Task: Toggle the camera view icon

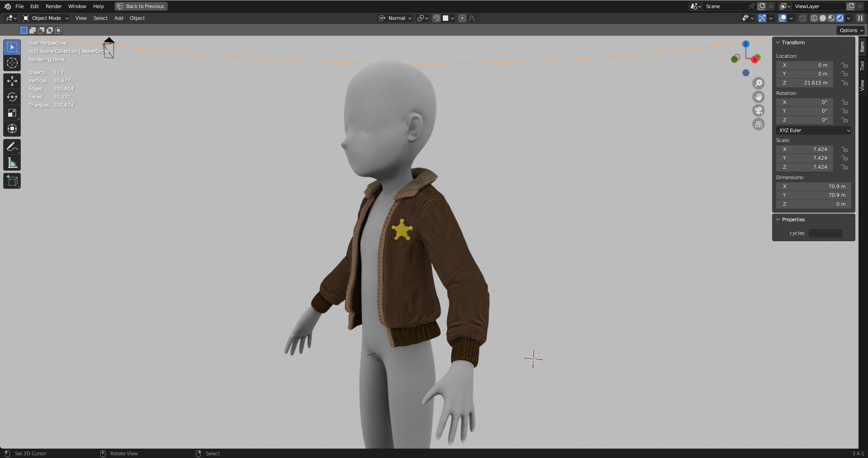Action: point(759,110)
